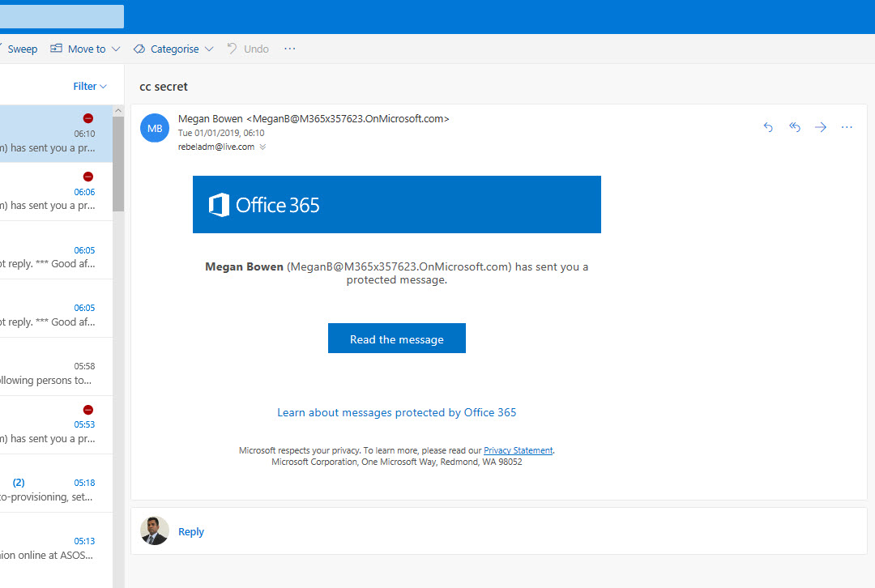Reply all using the double-arrow icon
This screenshot has height=588, width=875.
coord(795,127)
